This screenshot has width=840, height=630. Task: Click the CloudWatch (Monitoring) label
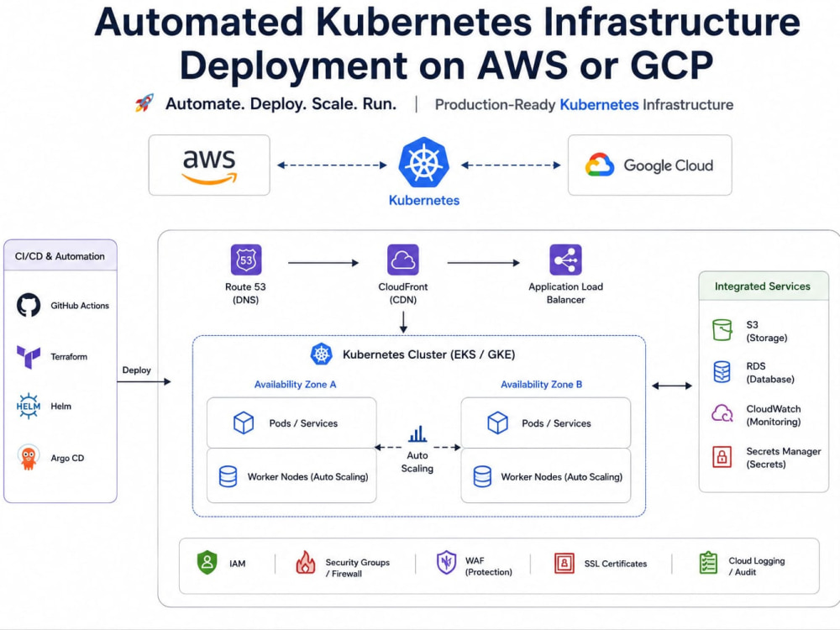click(774, 415)
